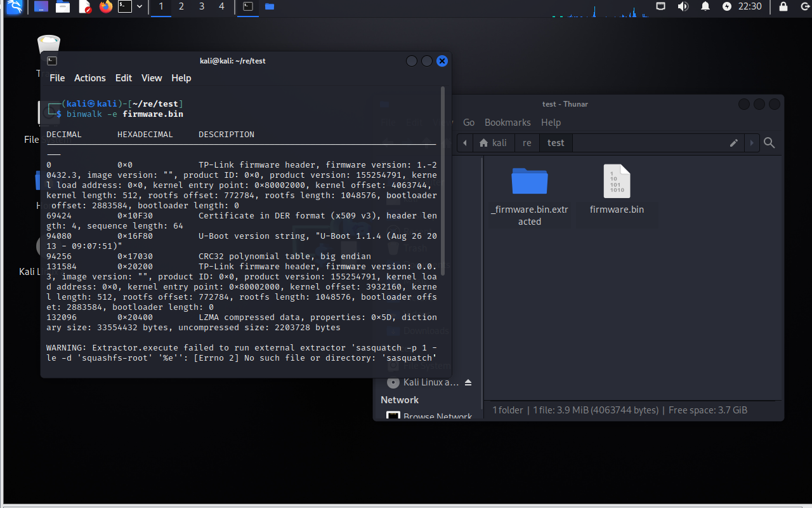
Task: Click the power manager tray icon
Action: [727, 6]
